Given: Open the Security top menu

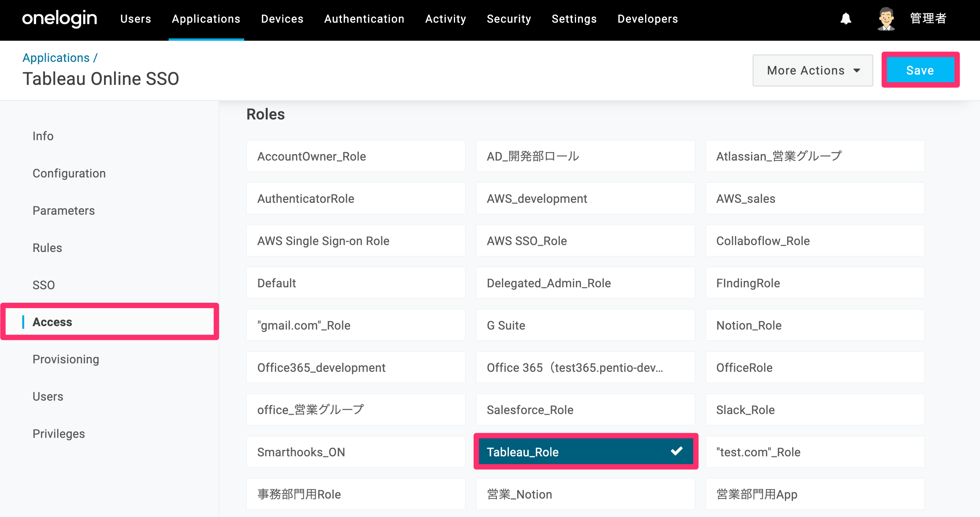Looking at the screenshot, I should coord(509,19).
